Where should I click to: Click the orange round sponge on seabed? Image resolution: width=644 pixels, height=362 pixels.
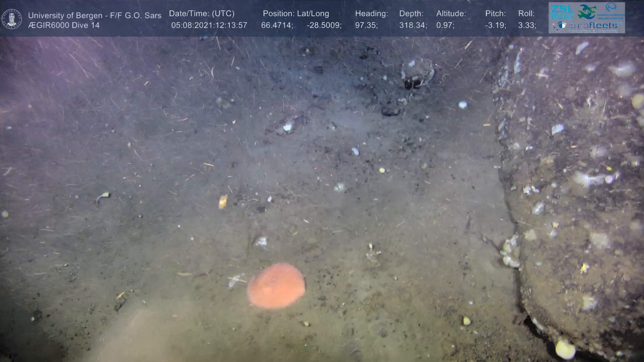pyautogui.click(x=276, y=286)
